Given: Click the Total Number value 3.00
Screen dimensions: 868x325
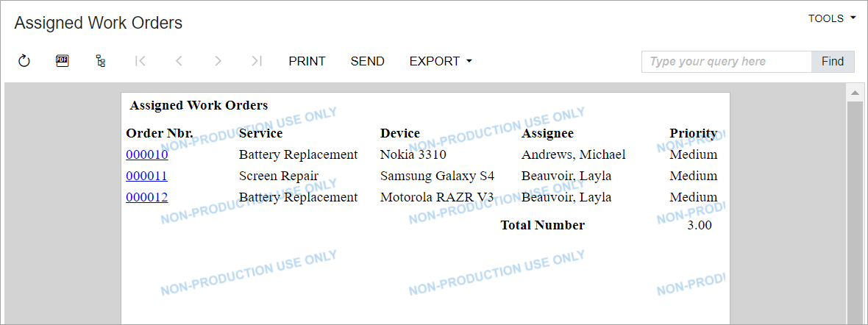Looking at the screenshot, I should click(699, 225).
